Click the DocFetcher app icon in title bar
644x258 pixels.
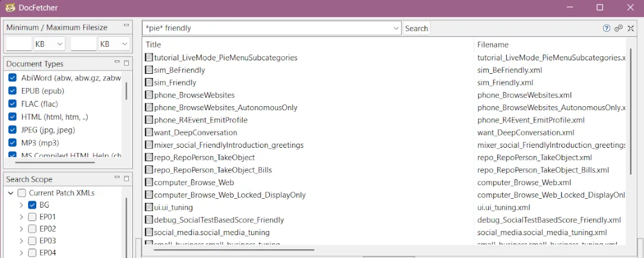(11, 8)
